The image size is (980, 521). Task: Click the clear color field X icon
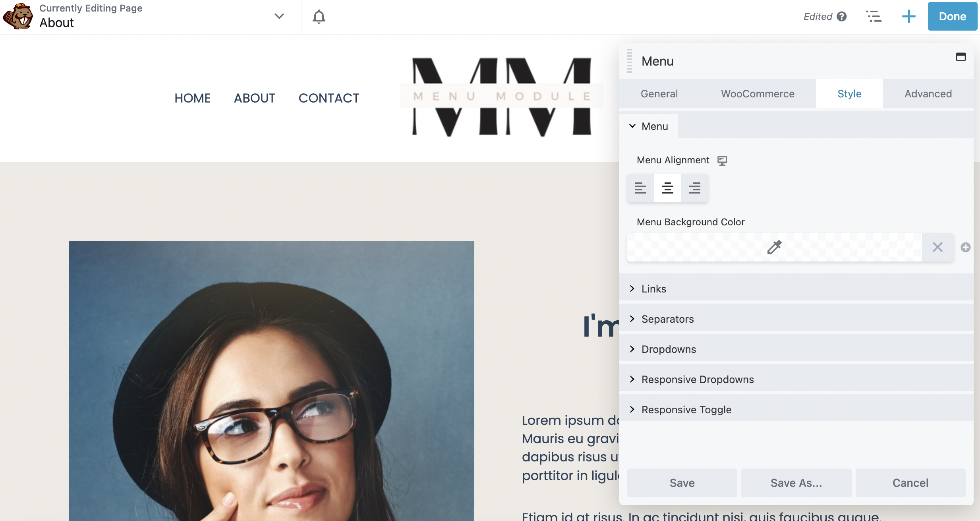tap(938, 246)
